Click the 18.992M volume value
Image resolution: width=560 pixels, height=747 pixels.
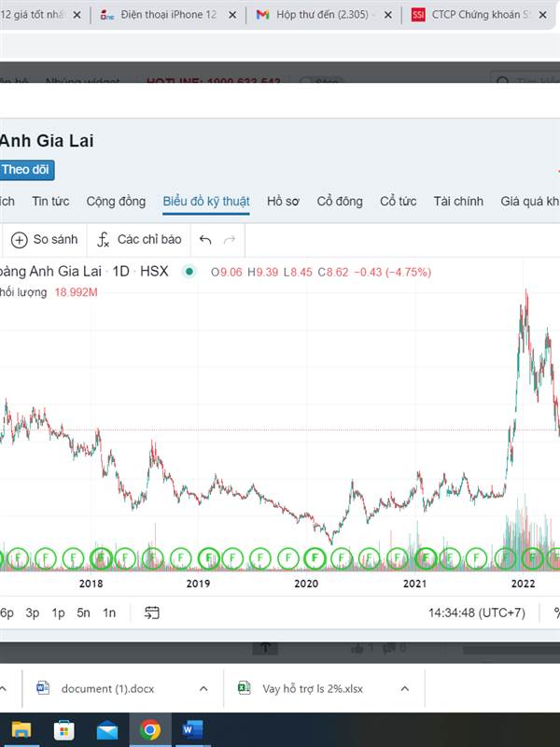coord(77,292)
